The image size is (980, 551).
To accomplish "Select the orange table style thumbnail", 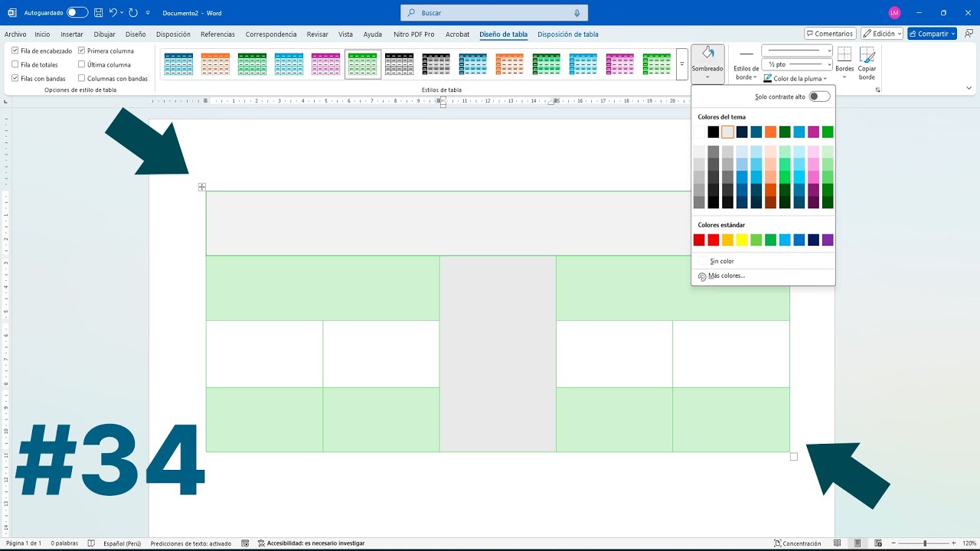I will pos(215,64).
